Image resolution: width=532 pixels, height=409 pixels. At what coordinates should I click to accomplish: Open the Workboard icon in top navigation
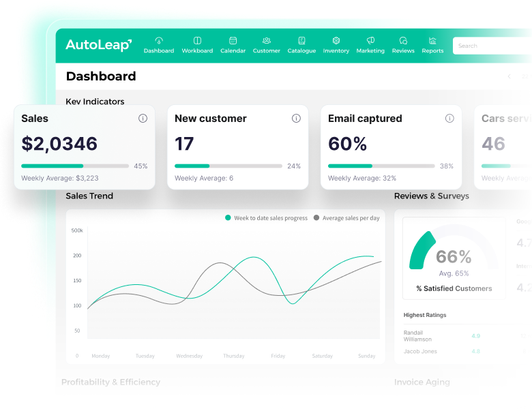[x=197, y=41]
